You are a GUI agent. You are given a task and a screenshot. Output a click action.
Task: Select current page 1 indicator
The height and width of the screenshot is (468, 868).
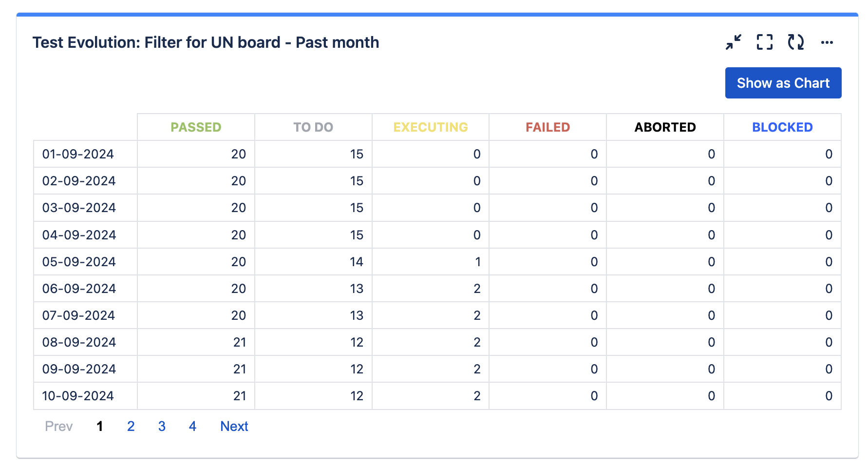coord(99,426)
